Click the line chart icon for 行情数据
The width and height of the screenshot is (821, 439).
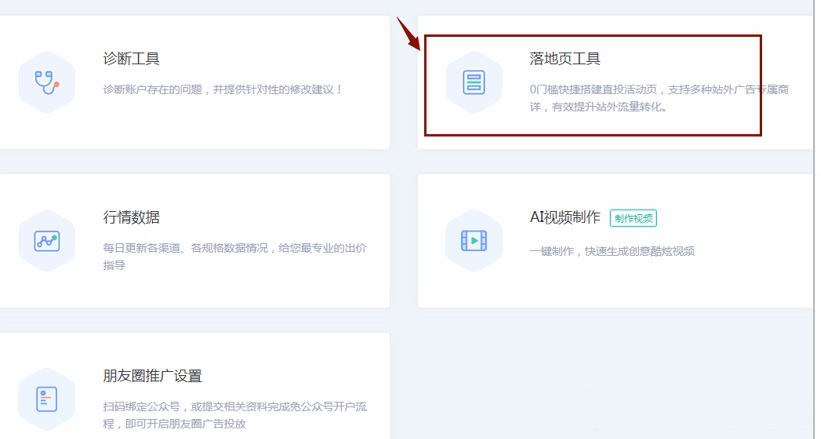point(47,241)
